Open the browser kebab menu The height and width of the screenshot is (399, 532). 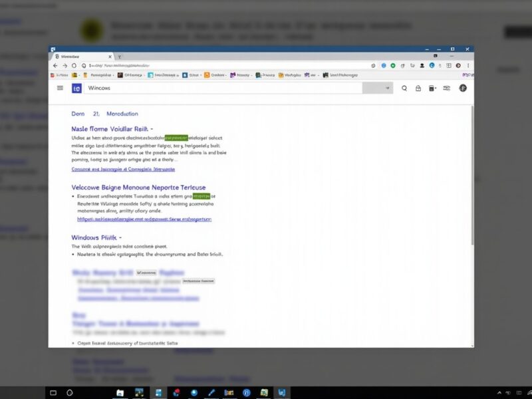pos(468,65)
